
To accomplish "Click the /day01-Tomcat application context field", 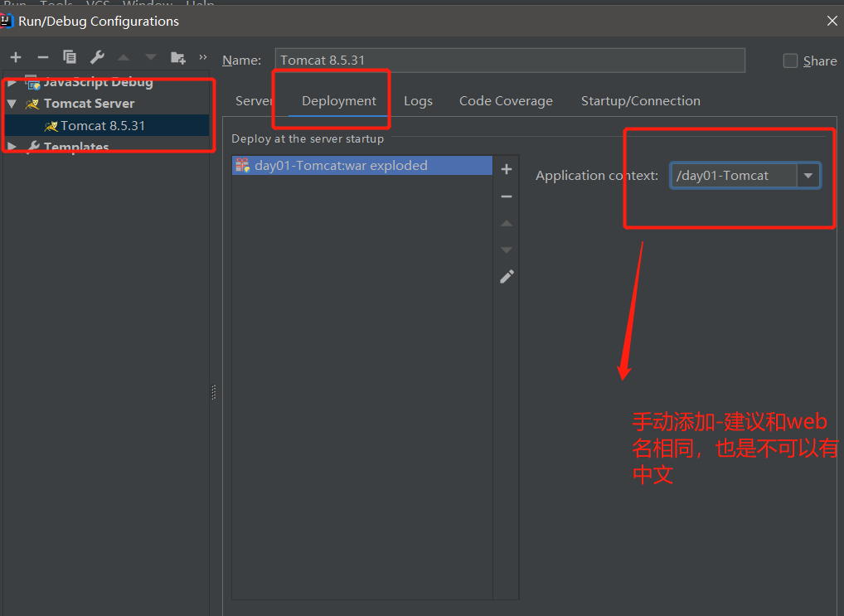I will tap(733, 176).
